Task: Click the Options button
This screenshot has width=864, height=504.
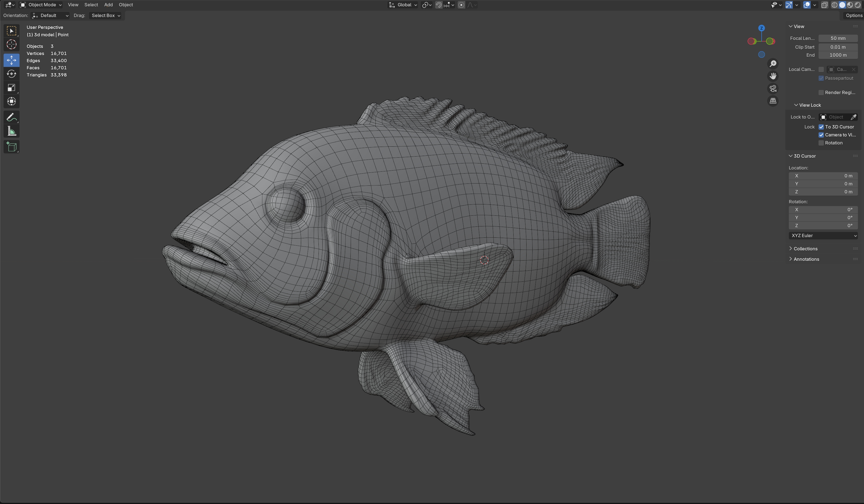Action: click(x=853, y=15)
